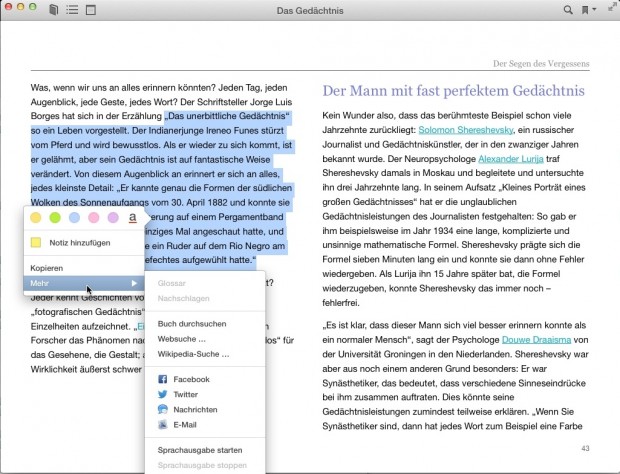Screen dimensions: 620x474
Task: Click the search magnifier icon
Action: pyautogui.click(x=568, y=10)
